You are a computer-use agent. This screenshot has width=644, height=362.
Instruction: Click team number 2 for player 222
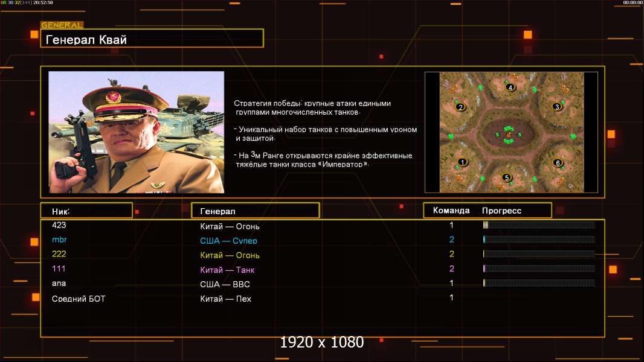(451, 254)
